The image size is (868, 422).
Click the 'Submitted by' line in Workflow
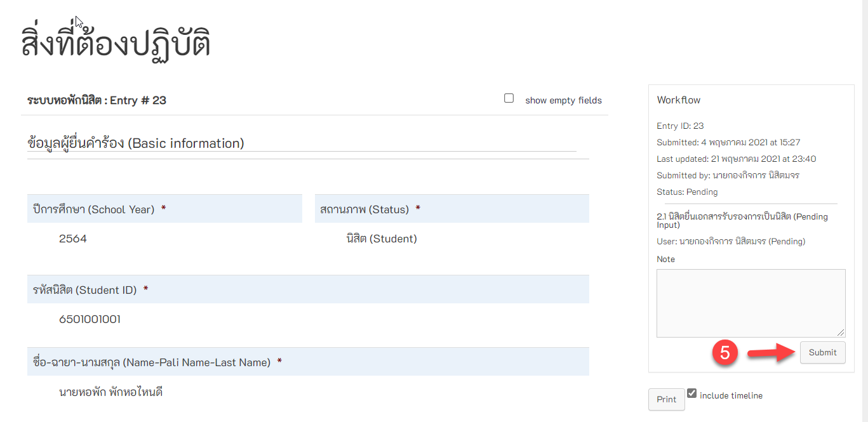tap(728, 175)
